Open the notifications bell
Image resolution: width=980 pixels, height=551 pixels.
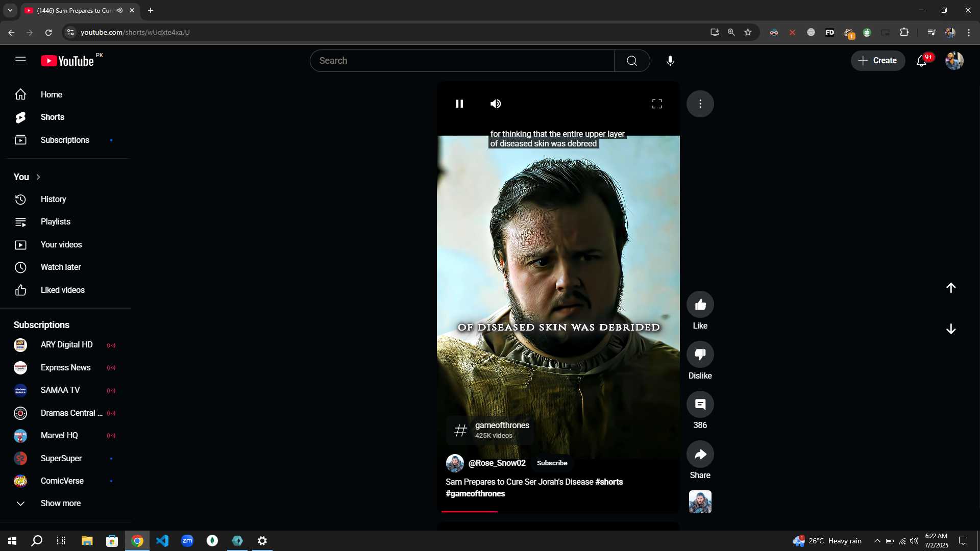tap(922, 61)
